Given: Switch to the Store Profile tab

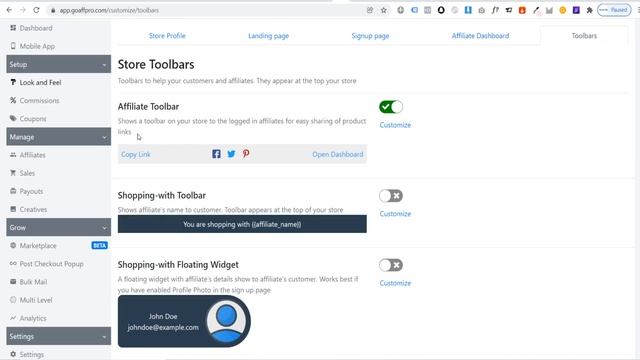Looking at the screenshot, I should point(167,36).
